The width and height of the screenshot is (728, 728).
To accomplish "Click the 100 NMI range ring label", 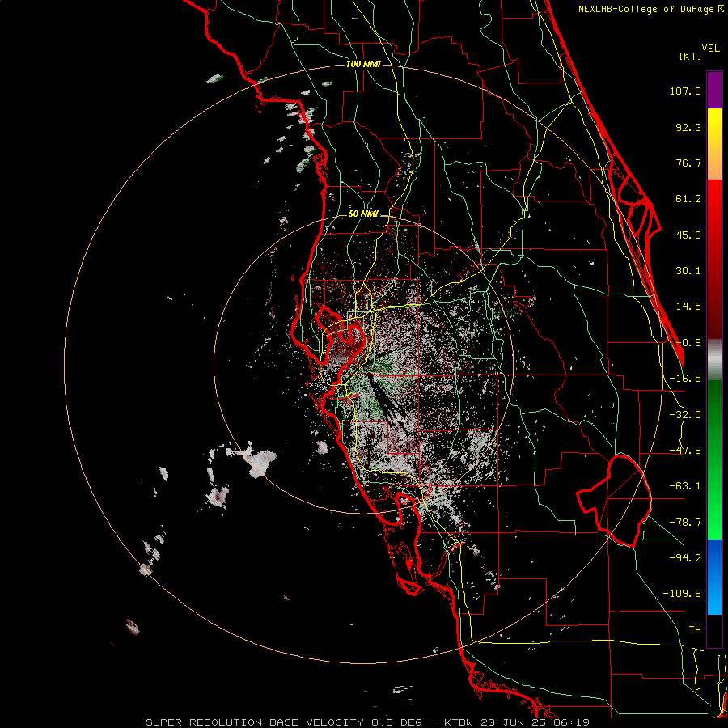I will [x=363, y=64].
